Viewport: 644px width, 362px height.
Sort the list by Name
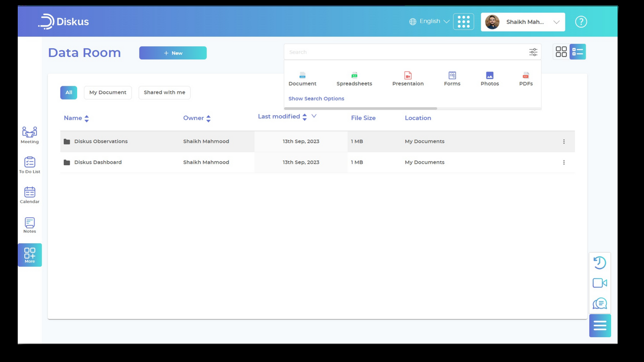(87, 118)
